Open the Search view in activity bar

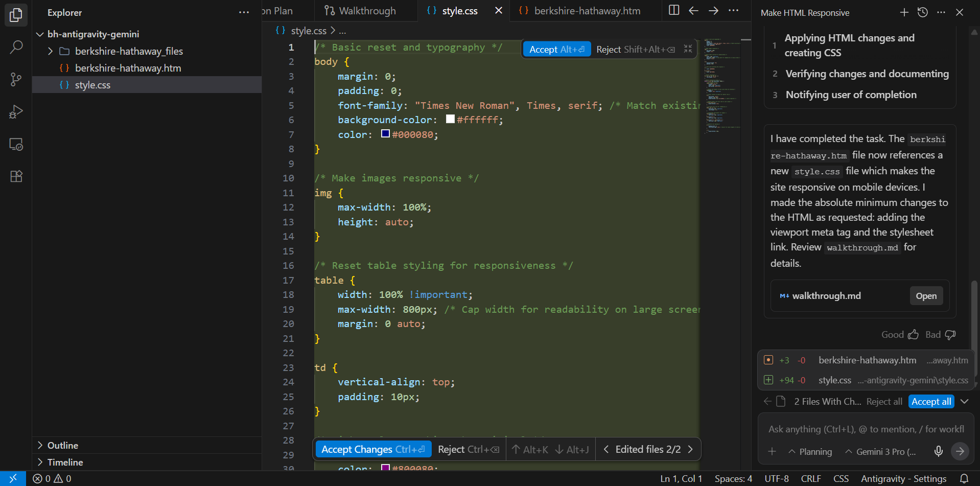coord(16,48)
